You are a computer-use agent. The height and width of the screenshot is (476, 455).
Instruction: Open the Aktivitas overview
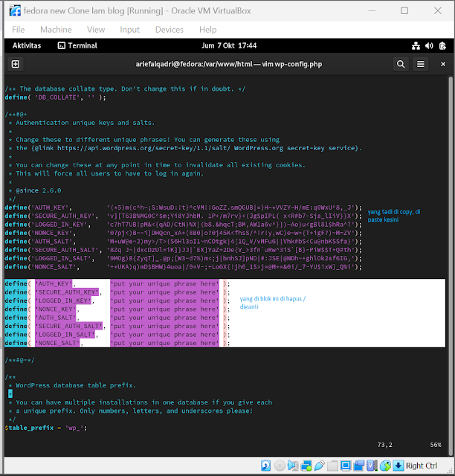[27, 45]
